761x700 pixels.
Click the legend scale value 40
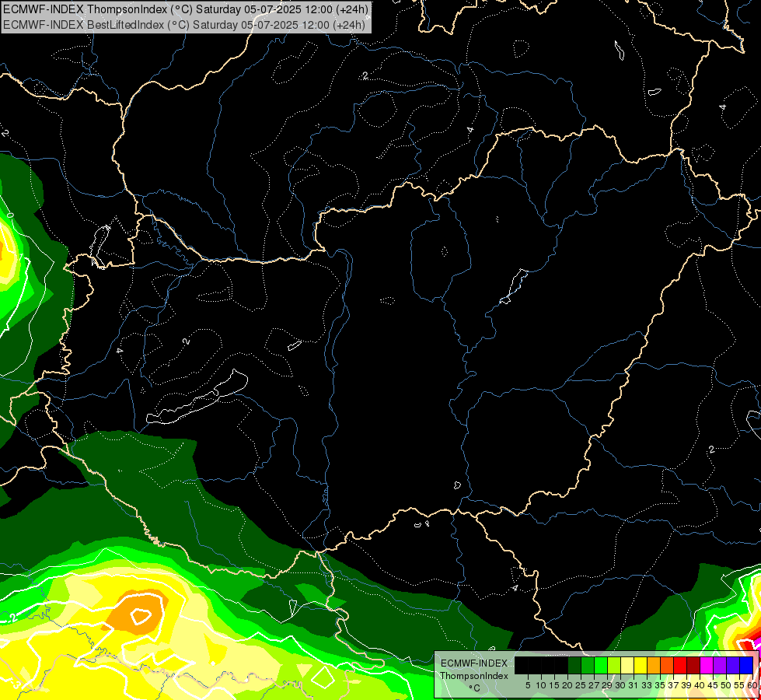pyautogui.click(x=700, y=685)
